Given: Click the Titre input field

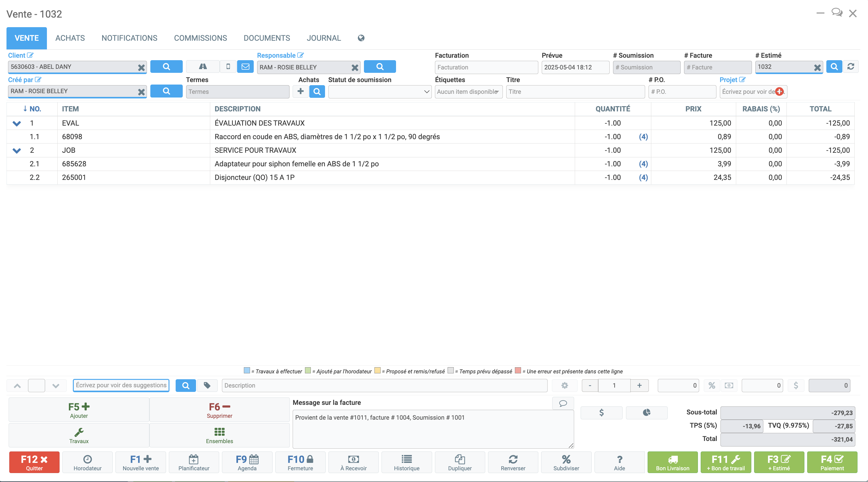Looking at the screenshot, I should tap(575, 92).
